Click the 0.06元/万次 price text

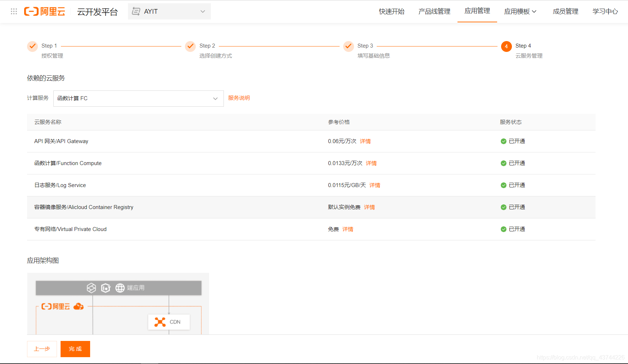coord(342,141)
